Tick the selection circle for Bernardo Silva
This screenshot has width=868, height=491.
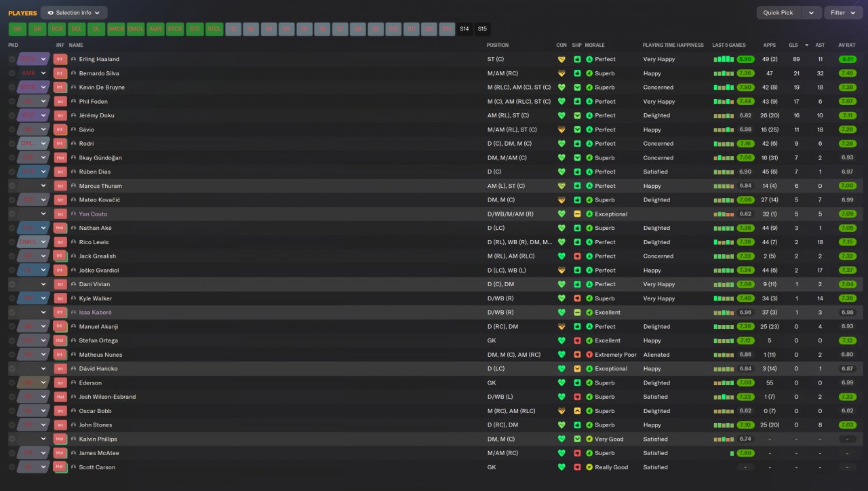12,73
